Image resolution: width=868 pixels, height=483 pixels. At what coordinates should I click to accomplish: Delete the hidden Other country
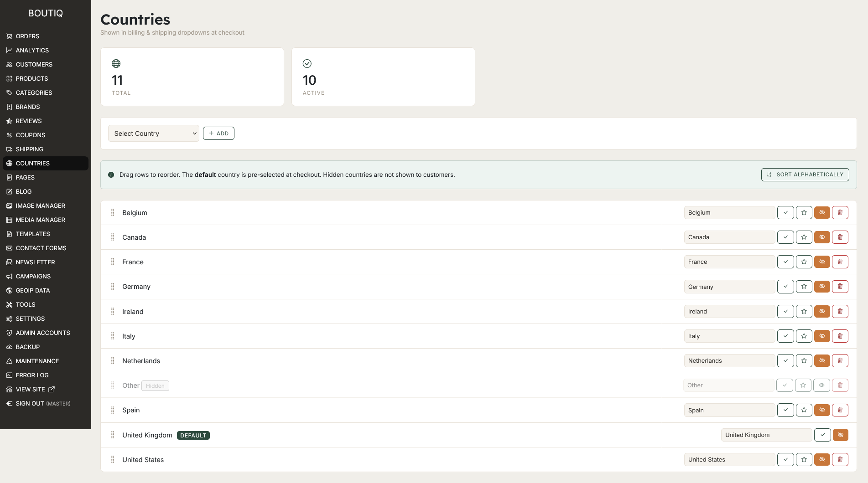click(x=840, y=385)
